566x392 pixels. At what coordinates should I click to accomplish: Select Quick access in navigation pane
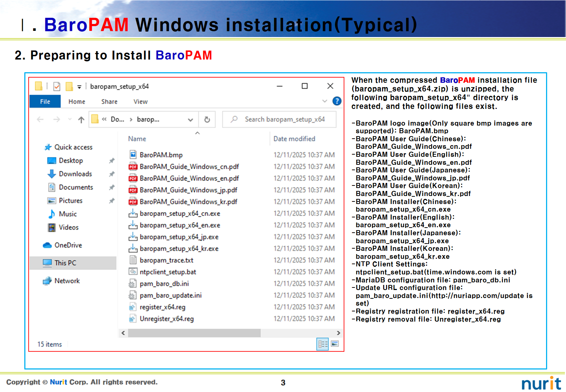pyautogui.click(x=73, y=147)
